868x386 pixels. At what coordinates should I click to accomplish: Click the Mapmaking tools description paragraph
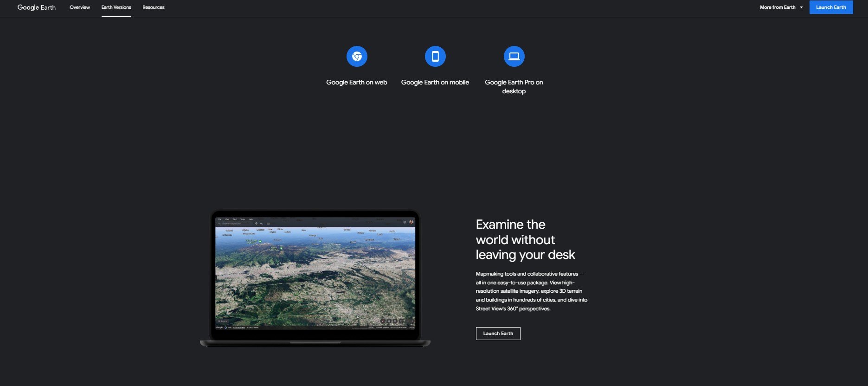coord(532,291)
